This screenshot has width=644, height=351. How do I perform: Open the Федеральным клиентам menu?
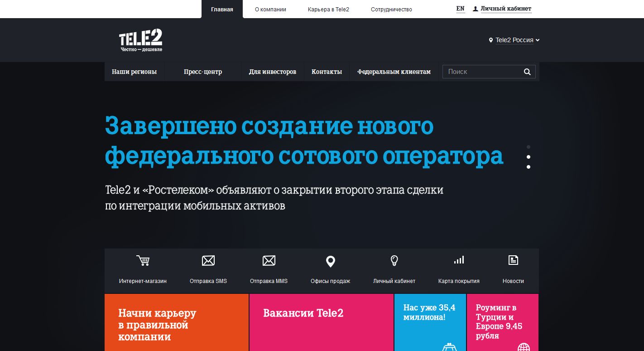(x=394, y=72)
